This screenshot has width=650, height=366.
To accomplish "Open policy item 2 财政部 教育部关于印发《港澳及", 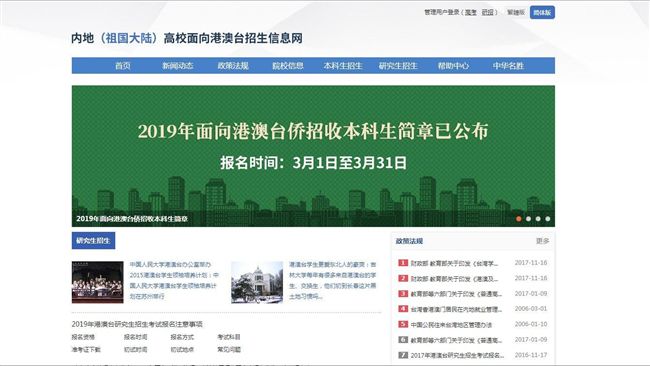I will (454, 279).
